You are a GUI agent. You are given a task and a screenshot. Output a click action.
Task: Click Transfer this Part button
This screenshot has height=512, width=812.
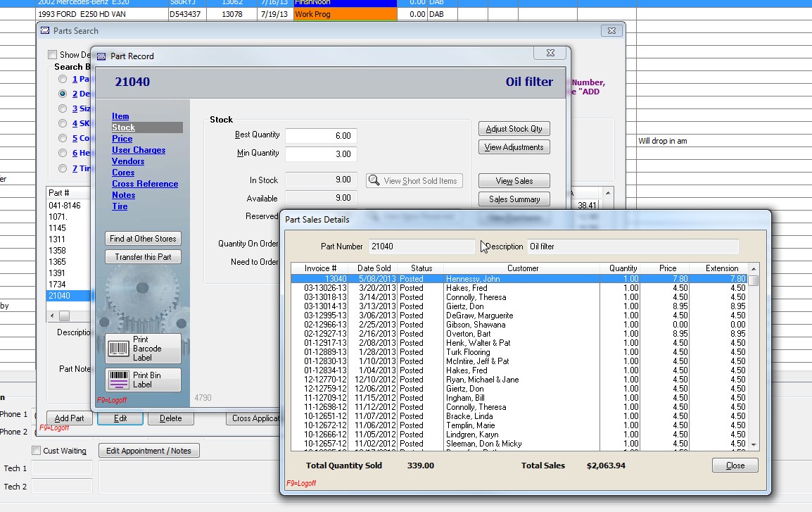pos(143,257)
